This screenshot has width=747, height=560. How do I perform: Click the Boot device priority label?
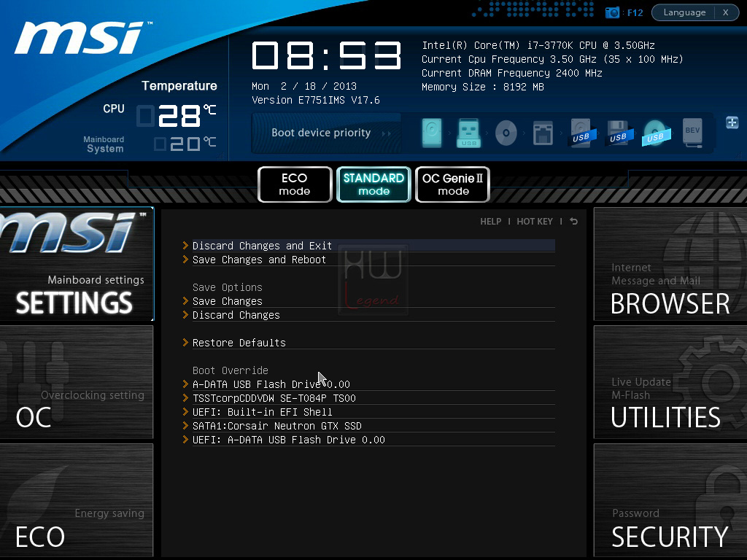(x=321, y=133)
